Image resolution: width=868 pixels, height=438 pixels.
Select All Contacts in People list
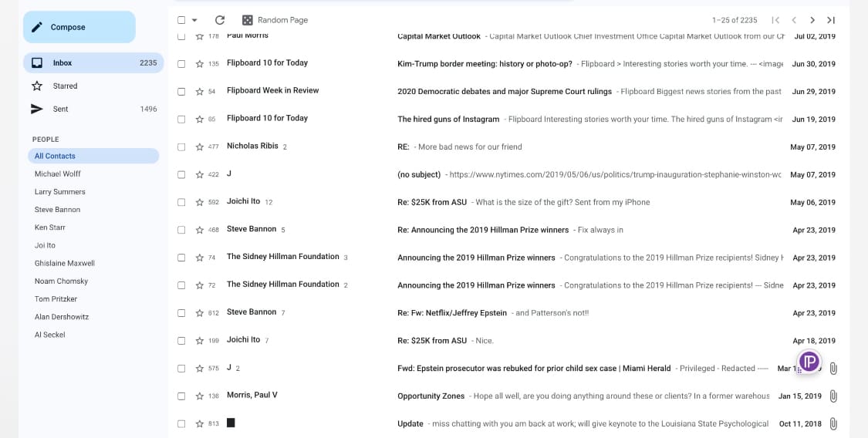coord(55,156)
